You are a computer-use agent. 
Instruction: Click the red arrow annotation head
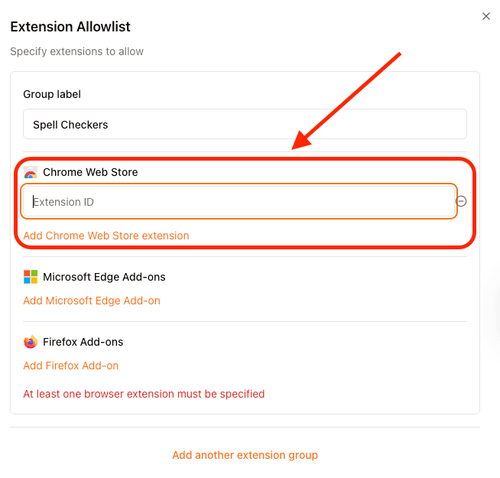[302, 140]
